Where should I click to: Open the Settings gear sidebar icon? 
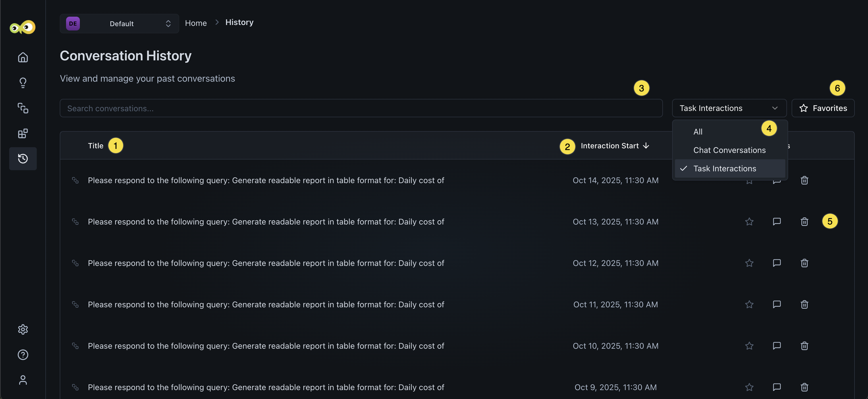pyautogui.click(x=23, y=329)
